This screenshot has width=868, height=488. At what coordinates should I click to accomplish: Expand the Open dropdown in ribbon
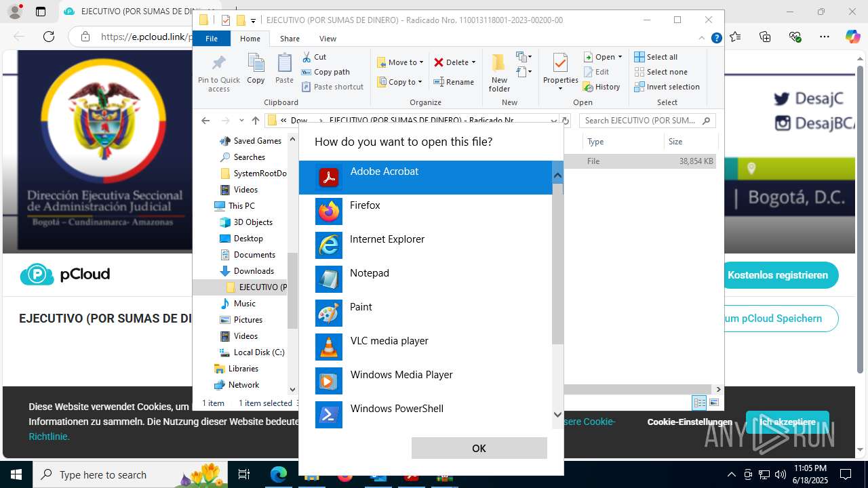coord(603,57)
